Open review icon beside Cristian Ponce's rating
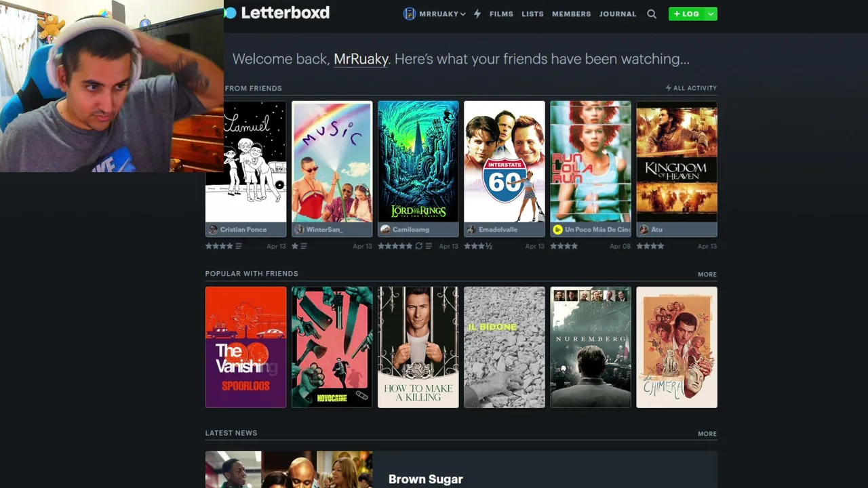The image size is (868, 488). 239,246
